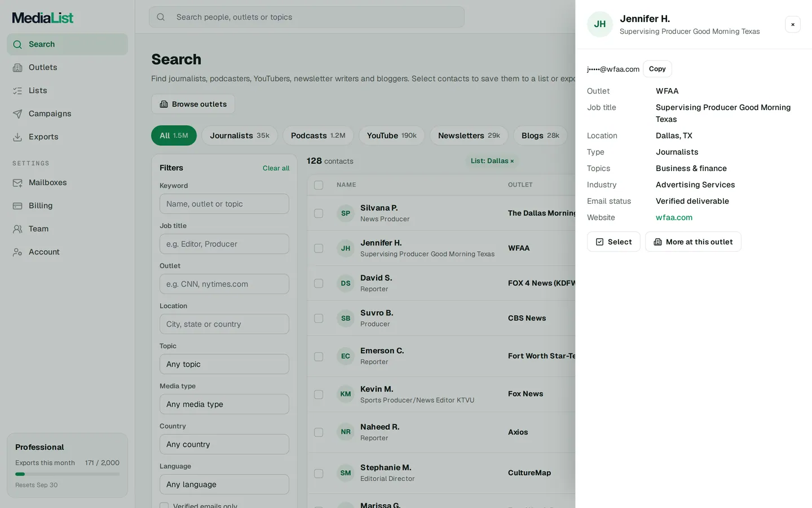Click the JH avatar in Jennifer H. row
812x508 pixels.
click(346, 248)
